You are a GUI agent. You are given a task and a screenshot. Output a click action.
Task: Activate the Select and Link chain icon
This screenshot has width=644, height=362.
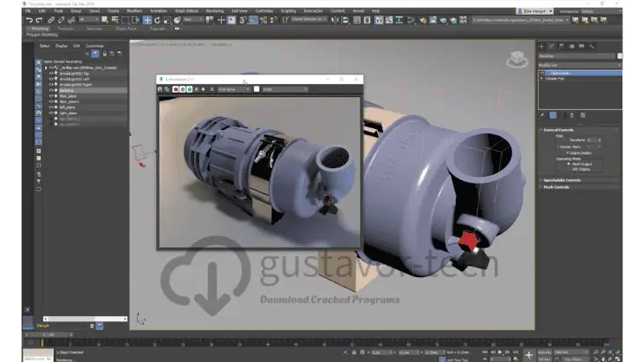51,20
